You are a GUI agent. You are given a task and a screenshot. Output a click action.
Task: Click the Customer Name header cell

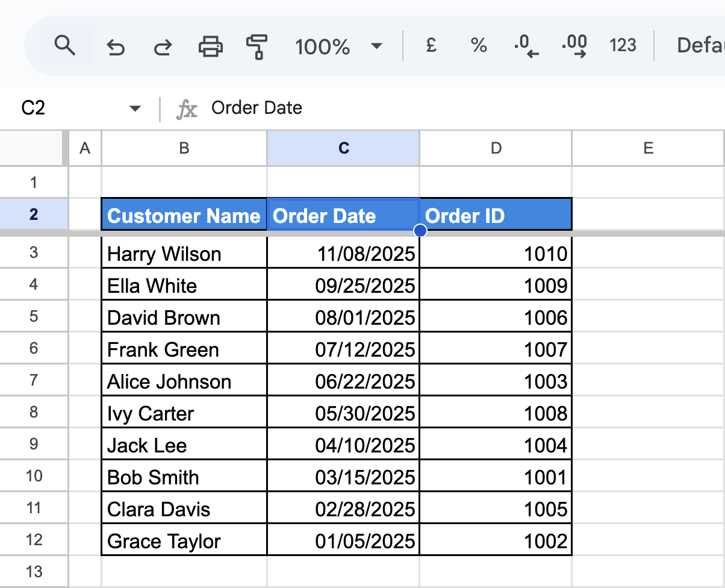pyautogui.click(x=184, y=214)
